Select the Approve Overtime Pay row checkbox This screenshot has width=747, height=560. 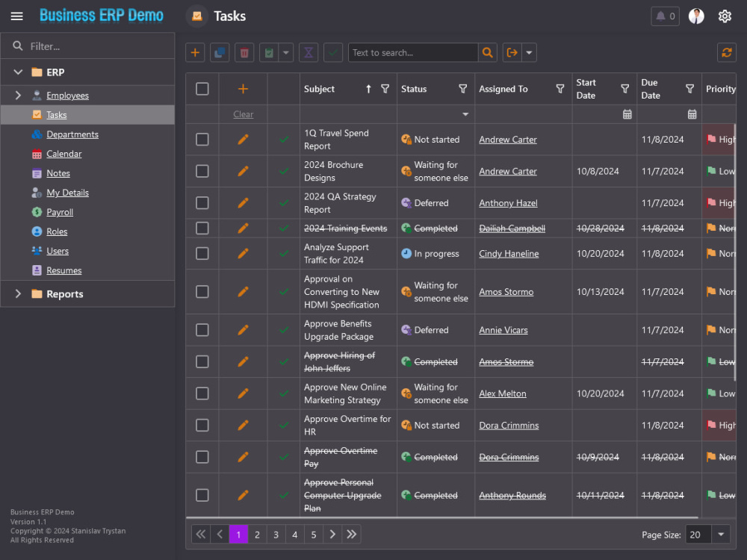click(x=202, y=457)
